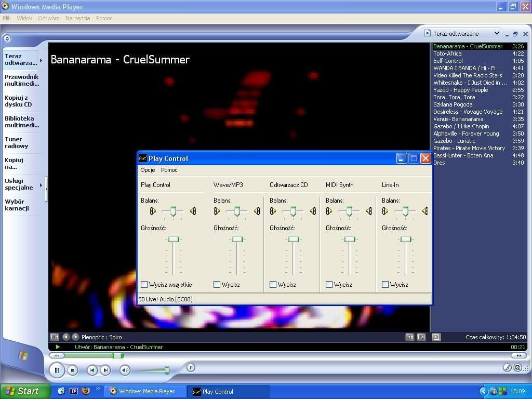532x399 pixels.
Task: Enable the Wycisz wszystkie checkbox
Action: 144,284
